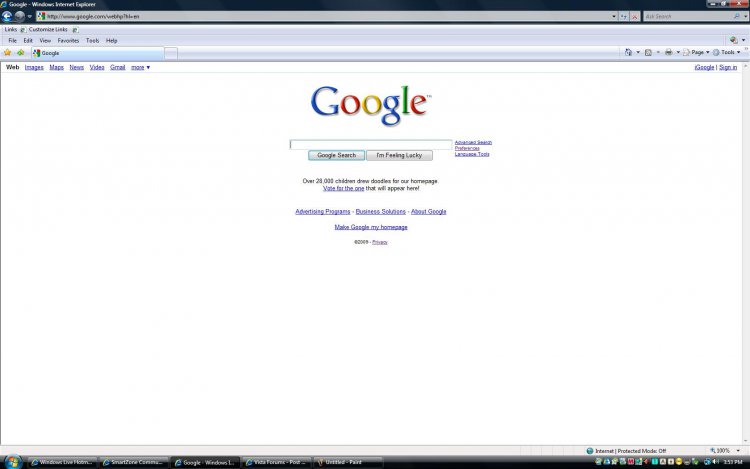Open the View menu

[x=45, y=41]
